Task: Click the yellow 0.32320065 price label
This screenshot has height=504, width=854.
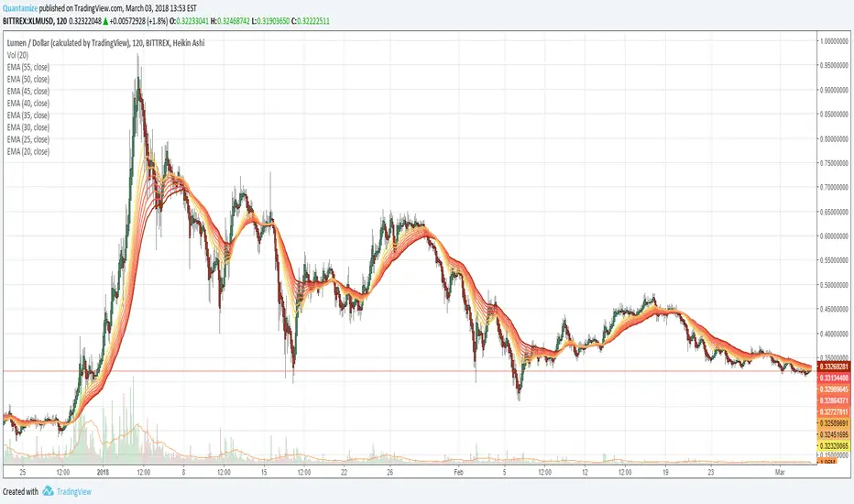Action: pyautogui.click(x=834, y=445)
